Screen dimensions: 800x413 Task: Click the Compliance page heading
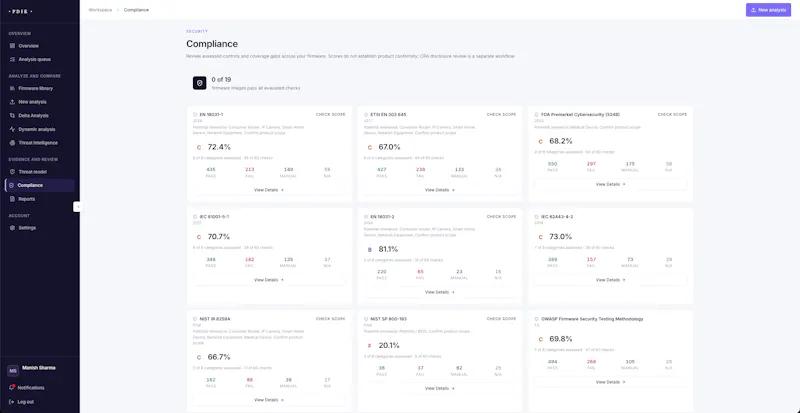tap(212, 44)
